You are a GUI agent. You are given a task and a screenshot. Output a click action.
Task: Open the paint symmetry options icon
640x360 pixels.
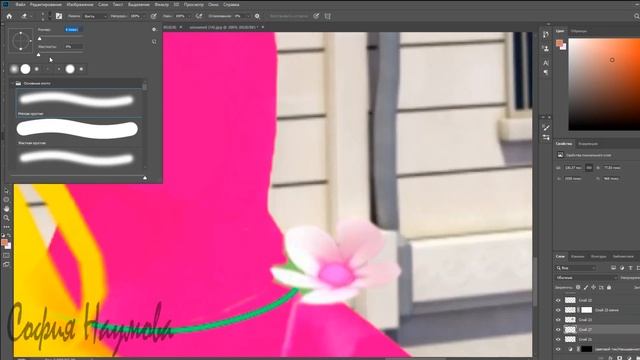coord(328,16)
